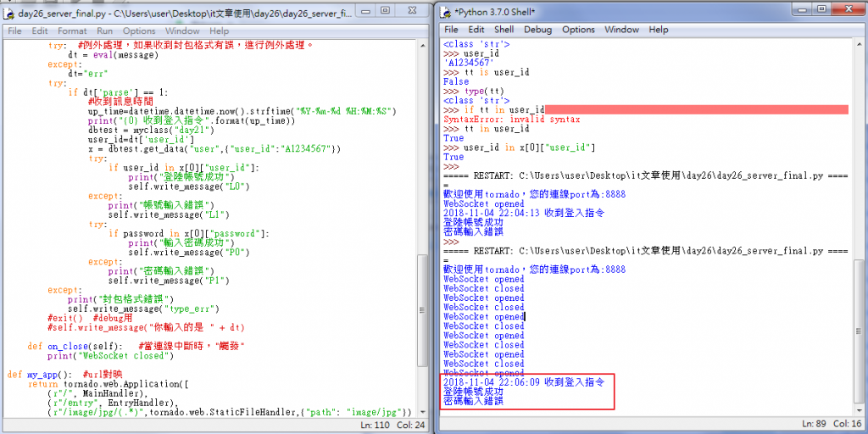Open Window menu in Python Shell window
This screenshot has width=868, height=434.
[x=621, y=30]
